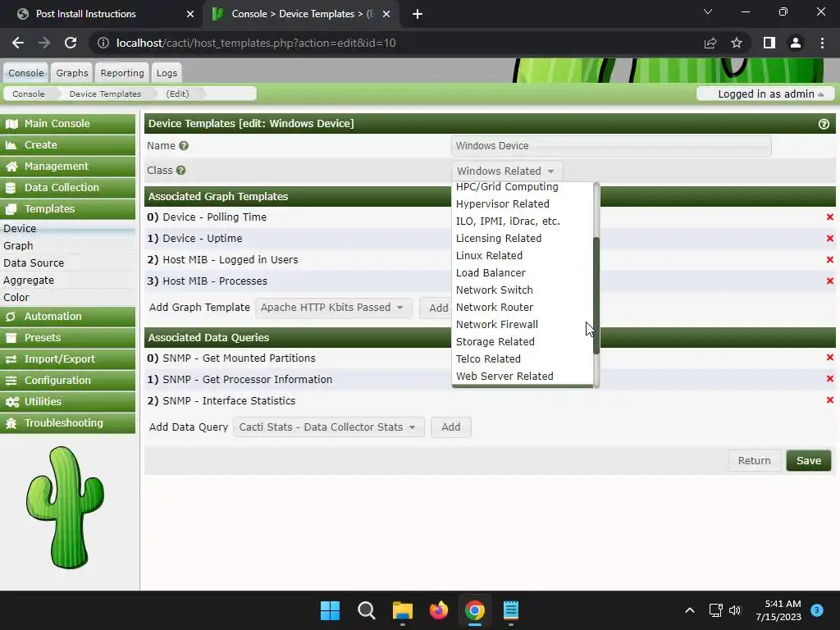Screen dimensions: 840x630
Task: Go back using browser back arrow
Action: (x=18, y=43)
